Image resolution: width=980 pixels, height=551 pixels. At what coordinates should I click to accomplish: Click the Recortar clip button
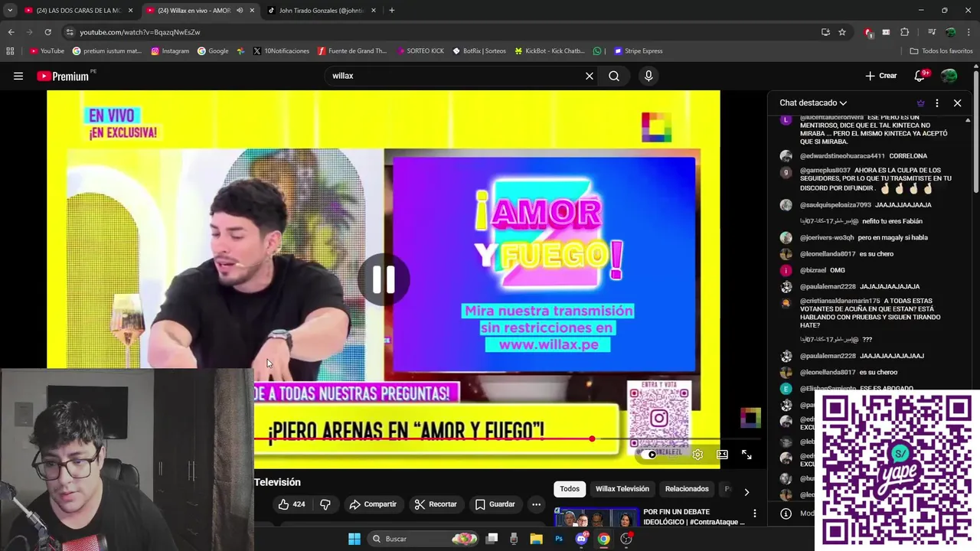point(436,504)
